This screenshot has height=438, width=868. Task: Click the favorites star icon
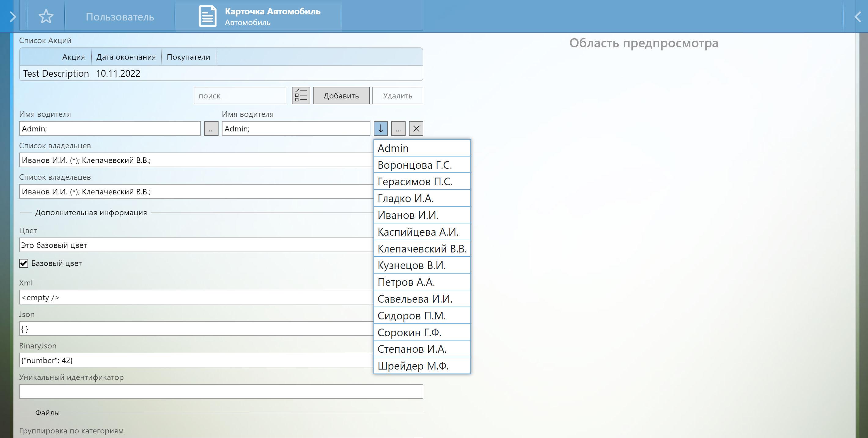[x=46, y=16]
